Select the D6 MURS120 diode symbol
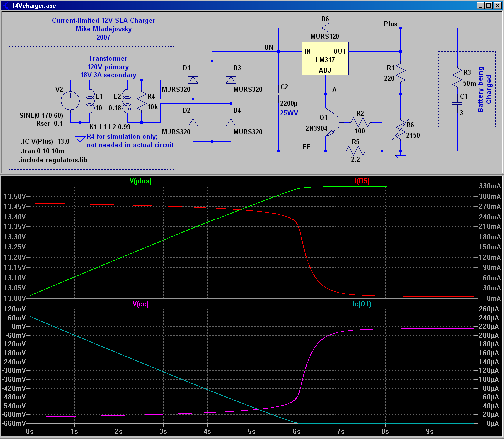 [x=325, y=28]
